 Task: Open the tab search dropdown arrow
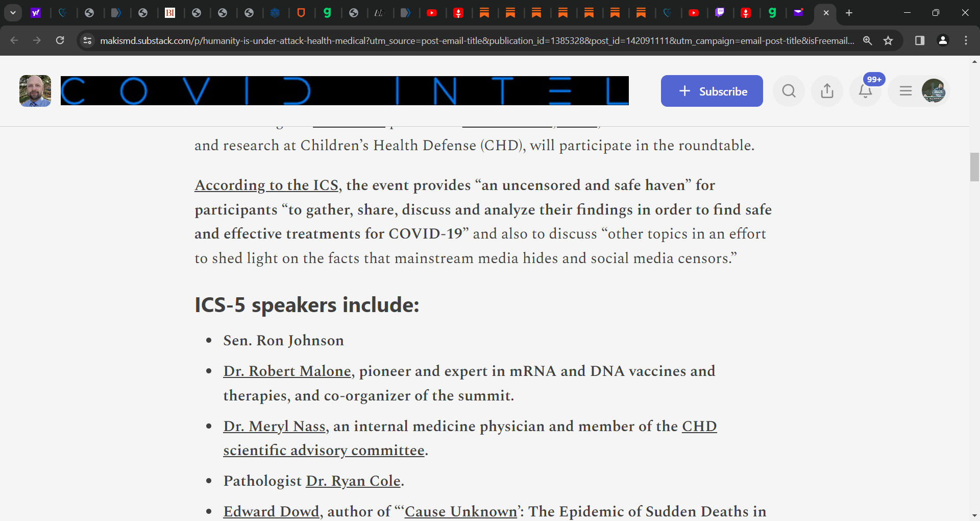click(x=13, y=13)
